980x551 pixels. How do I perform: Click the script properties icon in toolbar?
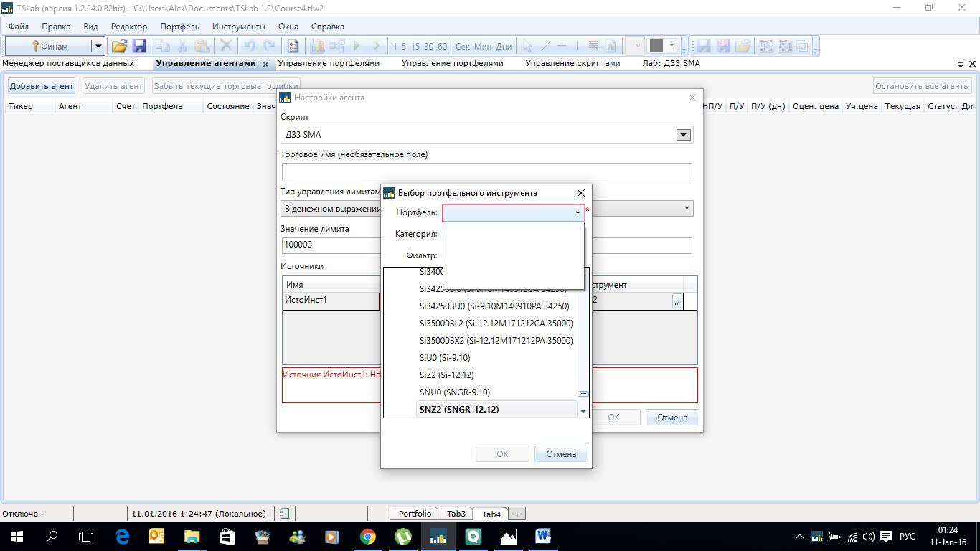293,46
